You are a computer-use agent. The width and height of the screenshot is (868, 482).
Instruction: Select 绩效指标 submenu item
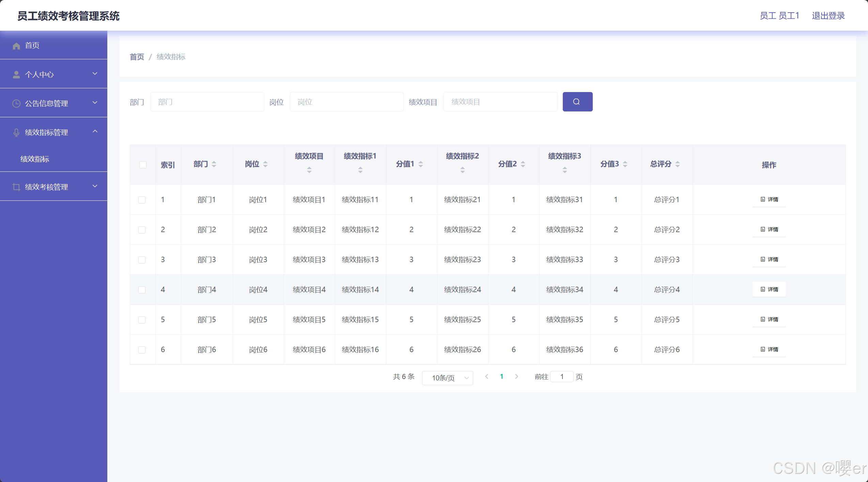pos(35,159)
